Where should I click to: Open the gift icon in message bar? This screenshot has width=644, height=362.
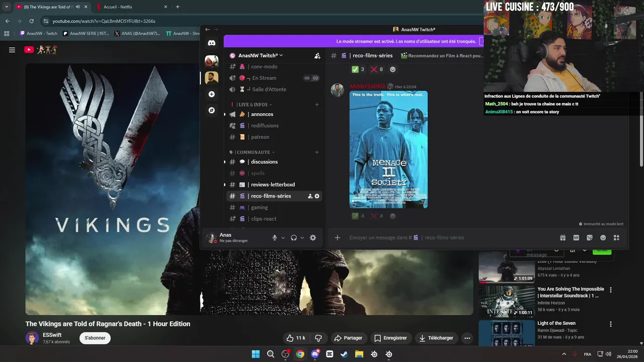562,238
